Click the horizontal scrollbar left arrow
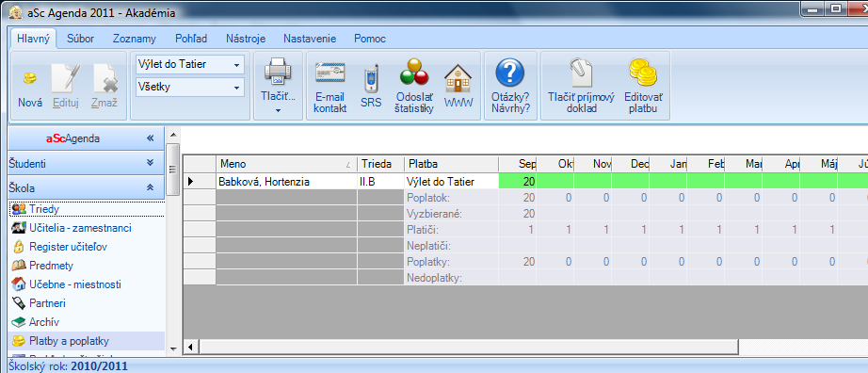Screen dimensions: 868x373 [x=191, y=347]
